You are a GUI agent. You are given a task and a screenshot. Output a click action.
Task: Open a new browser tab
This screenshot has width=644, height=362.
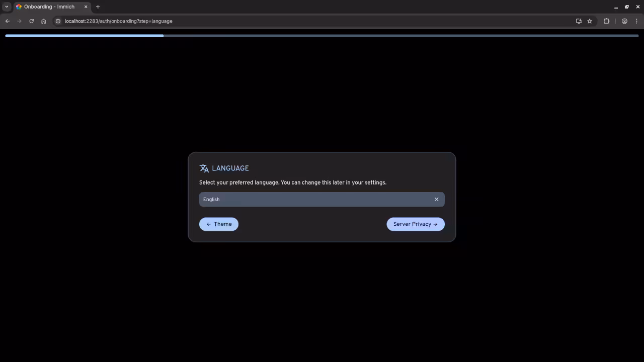(98, 7)
